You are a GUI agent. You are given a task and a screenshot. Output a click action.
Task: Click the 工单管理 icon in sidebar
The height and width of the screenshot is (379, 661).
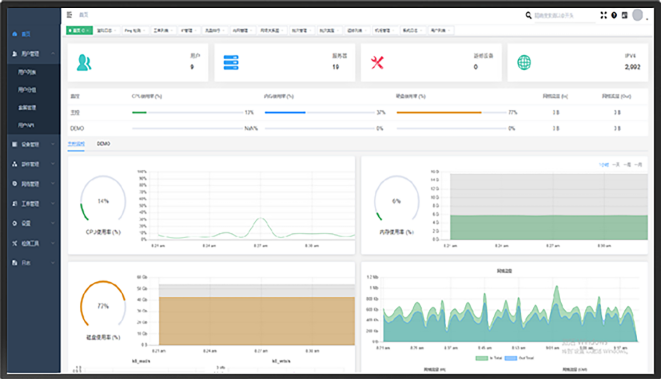tap(15, 204)
